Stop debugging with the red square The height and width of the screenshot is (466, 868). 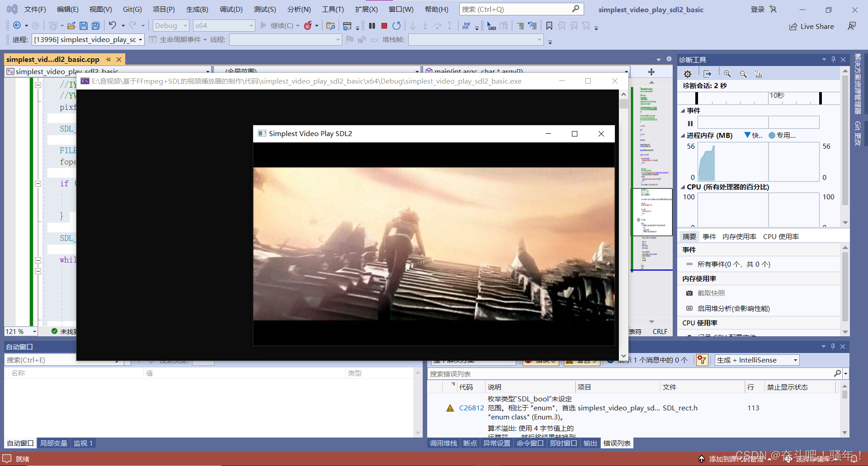pos(384,26)
